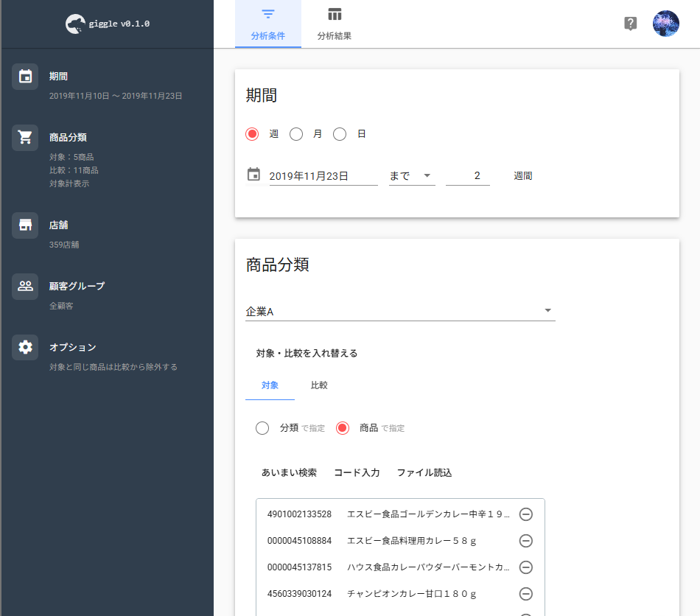The width and height of the screenshot is (700, 616).
Task: Click the 顧客グループ people icon
Action: point(25,286)
